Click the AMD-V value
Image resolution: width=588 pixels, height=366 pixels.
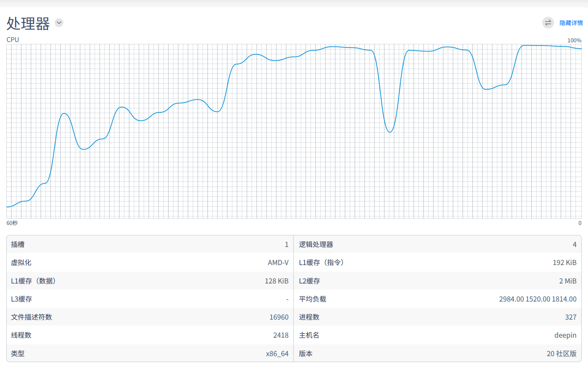pos(278,263)
